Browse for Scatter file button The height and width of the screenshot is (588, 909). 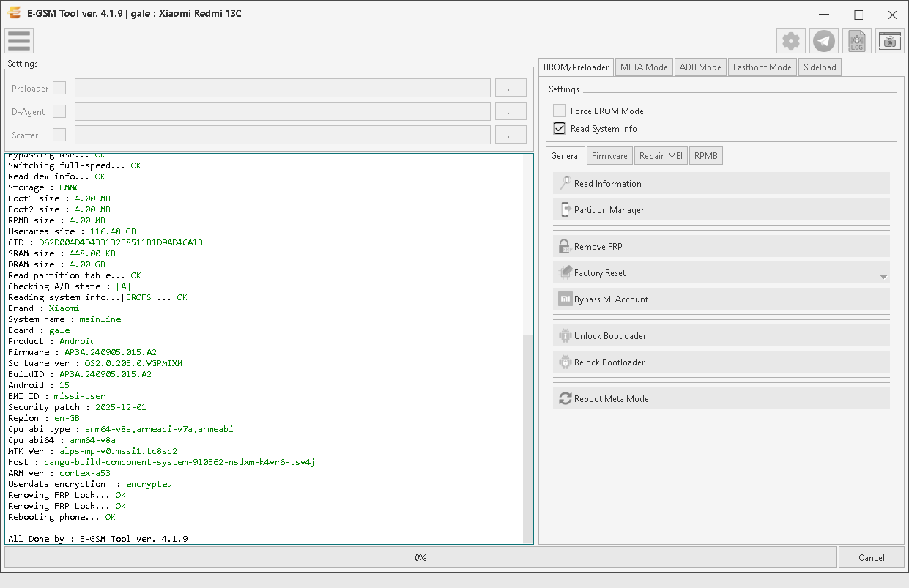(x=511, y=135)
